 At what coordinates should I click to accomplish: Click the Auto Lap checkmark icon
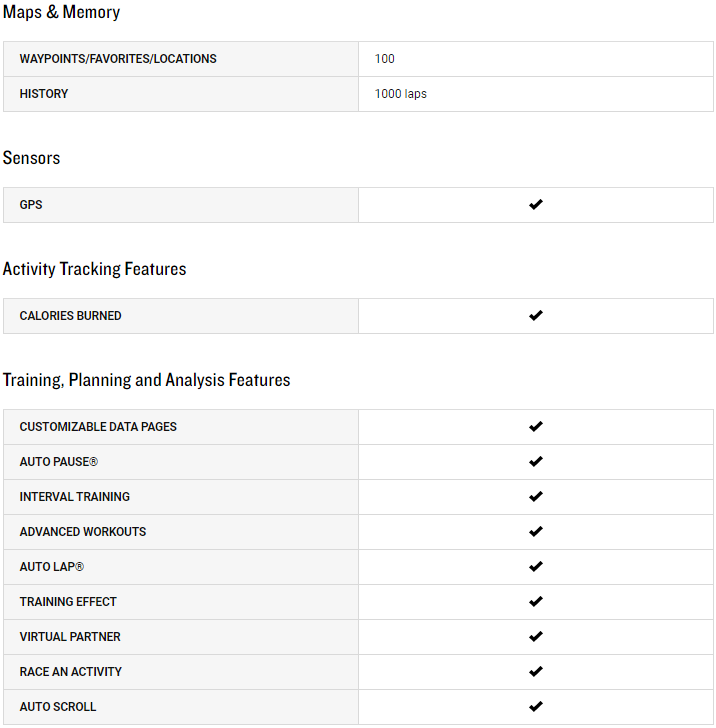(536, 567)
